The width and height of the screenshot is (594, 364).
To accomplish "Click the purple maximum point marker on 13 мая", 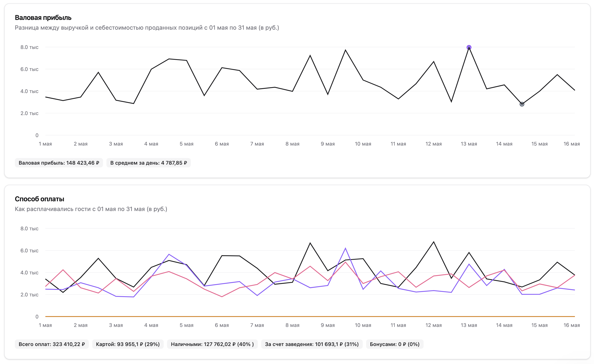I will pyautogui.click(x=469, y=47).
